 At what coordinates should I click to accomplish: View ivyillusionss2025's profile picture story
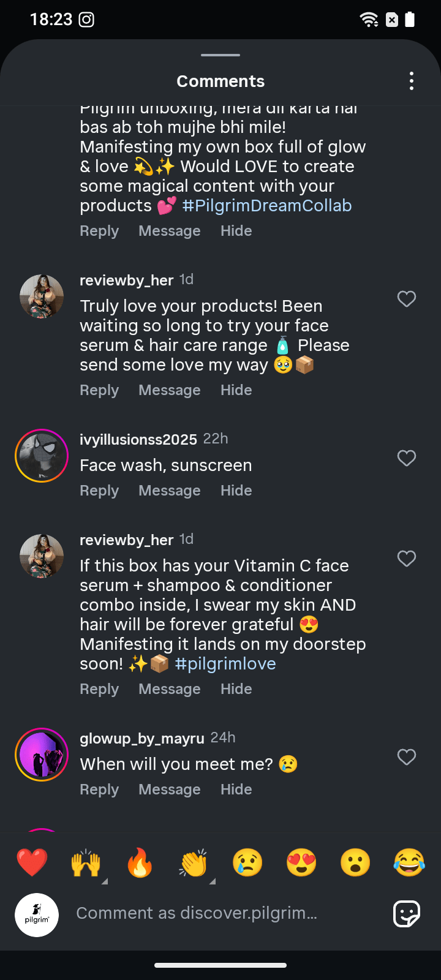pyautogui.click(x=42, y=456)
